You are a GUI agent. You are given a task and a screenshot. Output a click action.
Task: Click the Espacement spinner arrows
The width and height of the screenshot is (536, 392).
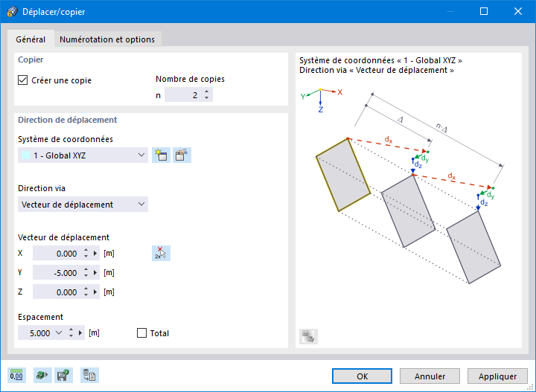71,332
